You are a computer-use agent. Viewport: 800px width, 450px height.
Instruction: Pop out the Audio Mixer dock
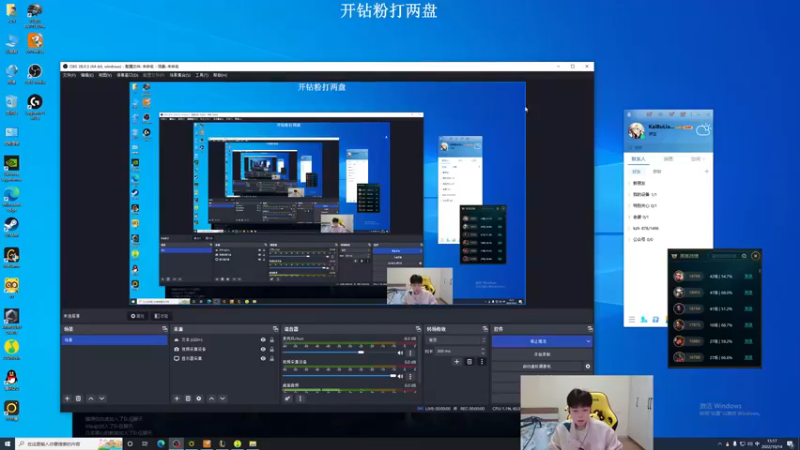click(418, 329)
